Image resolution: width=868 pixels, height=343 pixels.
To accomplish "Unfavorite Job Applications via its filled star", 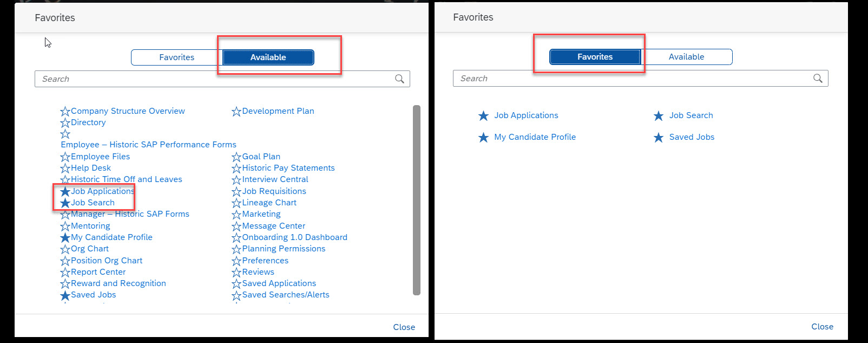I will [65, 192].
